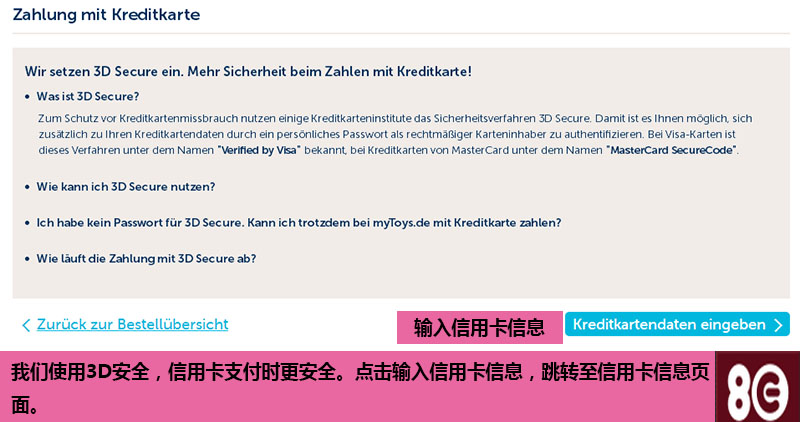Expand the 'Was ist 3D Secure?' question

[x=88, y=96]
